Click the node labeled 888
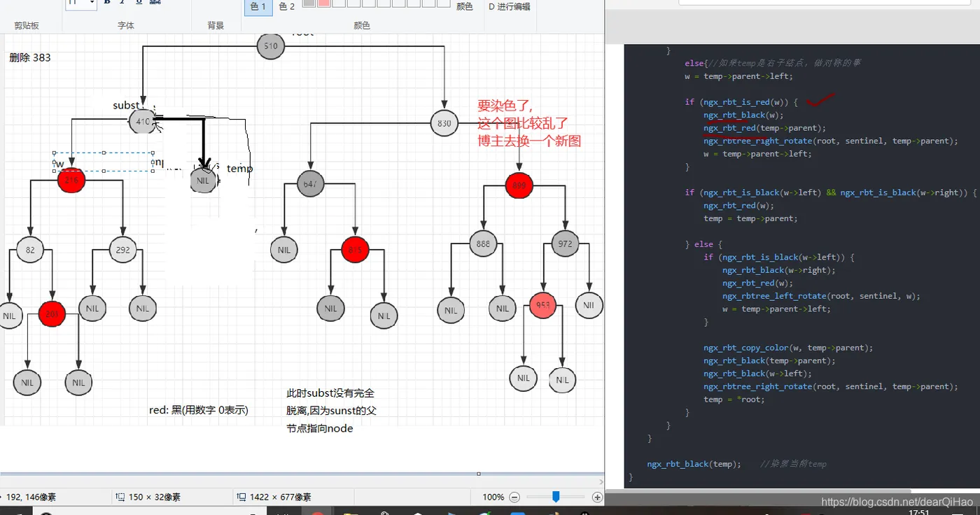The image size is (980, 515). (x=483, y=244)
